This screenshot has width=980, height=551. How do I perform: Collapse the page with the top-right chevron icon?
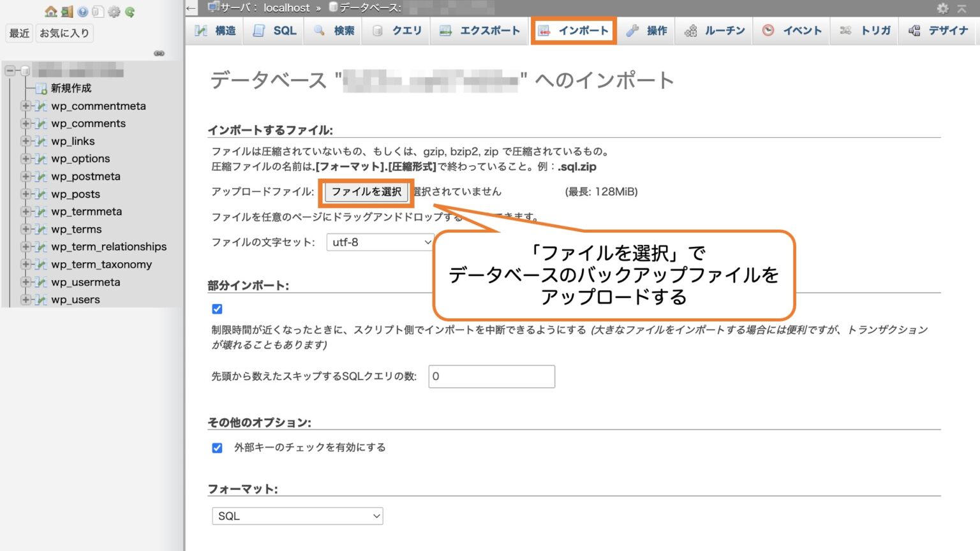[x=962, y=9]
